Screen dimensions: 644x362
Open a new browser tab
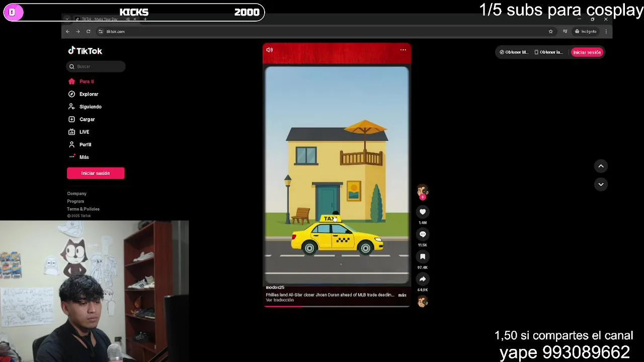click(145, 19)
